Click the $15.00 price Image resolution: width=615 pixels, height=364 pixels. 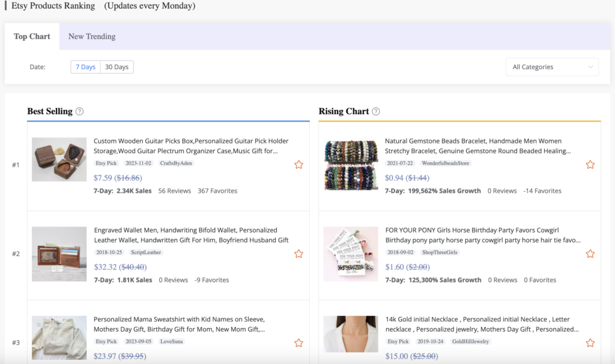pos(397,356)
